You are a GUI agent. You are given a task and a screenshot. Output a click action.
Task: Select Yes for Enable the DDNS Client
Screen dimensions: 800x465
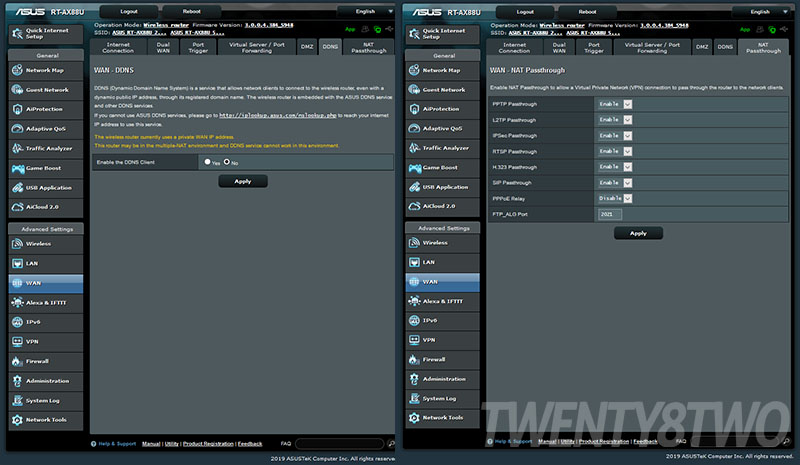tap(207, 161)
